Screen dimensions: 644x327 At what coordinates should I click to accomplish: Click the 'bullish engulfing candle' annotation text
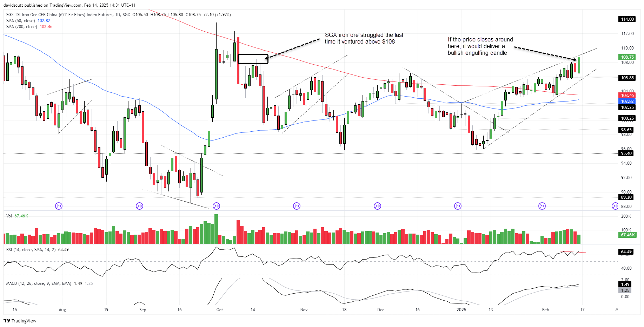pyautogui.click(x=480, y=46)
